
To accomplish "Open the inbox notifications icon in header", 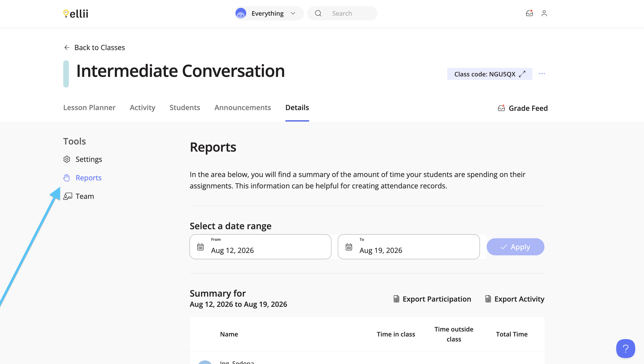I will click(529, 13).
